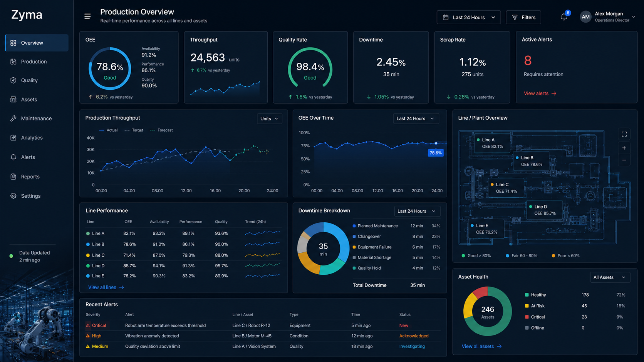Open the All Assets dropdown
644x362 pixels.
pos(610,277)
